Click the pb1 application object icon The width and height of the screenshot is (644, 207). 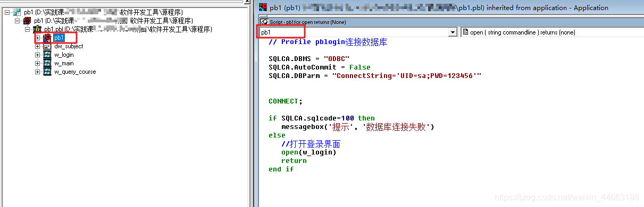(x=47, y=38)
